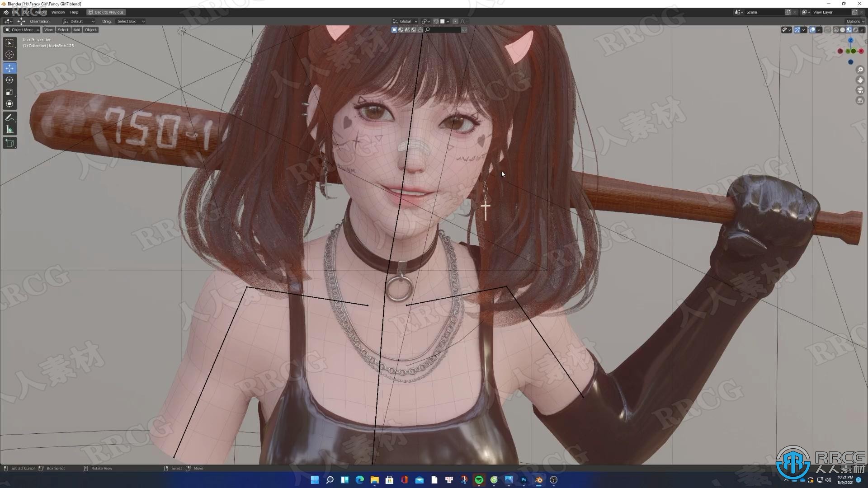The height and width of the screenshot is (488, 868).
Task: Toggle X-Ray mode
Action: 827,30
